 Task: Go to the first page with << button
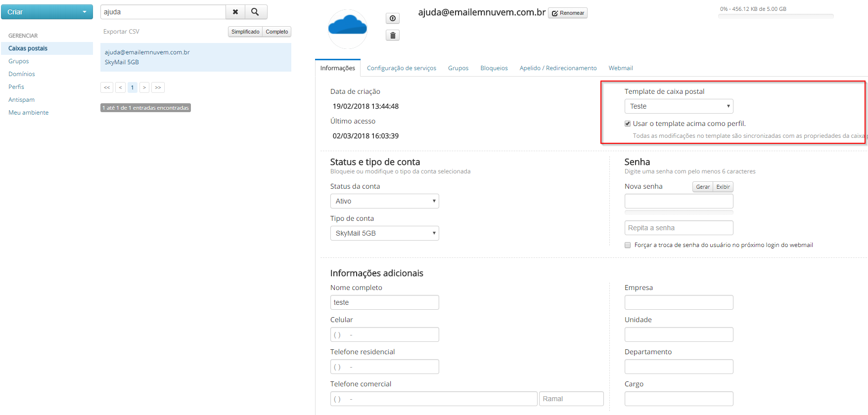(x=107, y=87)
